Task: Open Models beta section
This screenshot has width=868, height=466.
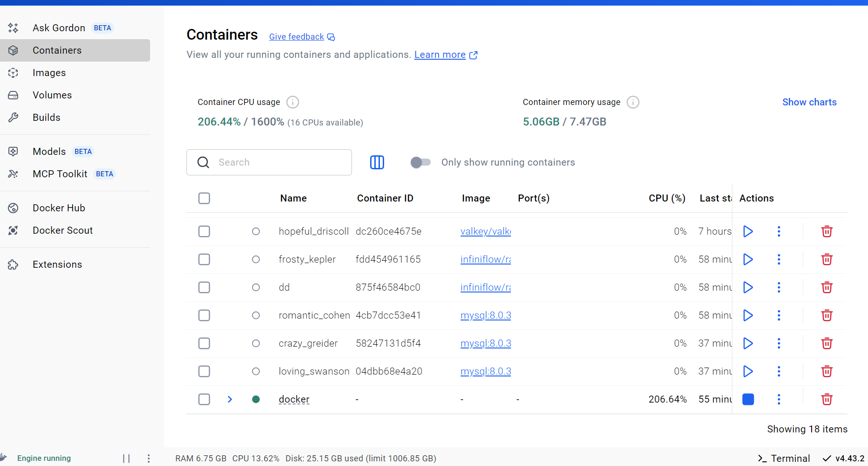Action: 75,152
